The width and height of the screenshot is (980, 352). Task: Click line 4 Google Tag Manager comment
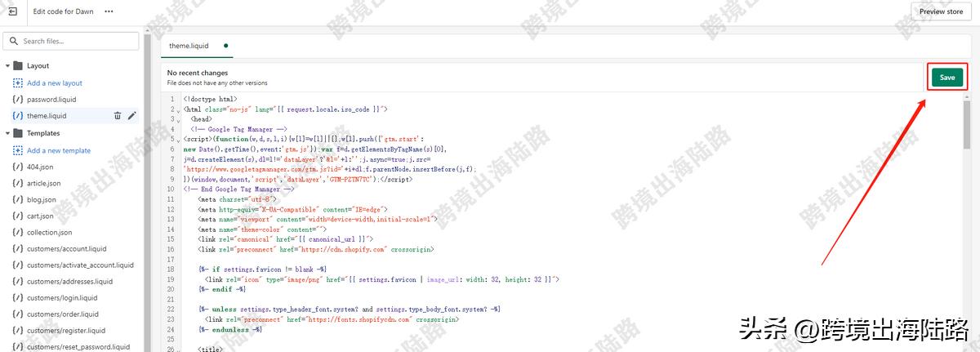(x=238, y=129)
